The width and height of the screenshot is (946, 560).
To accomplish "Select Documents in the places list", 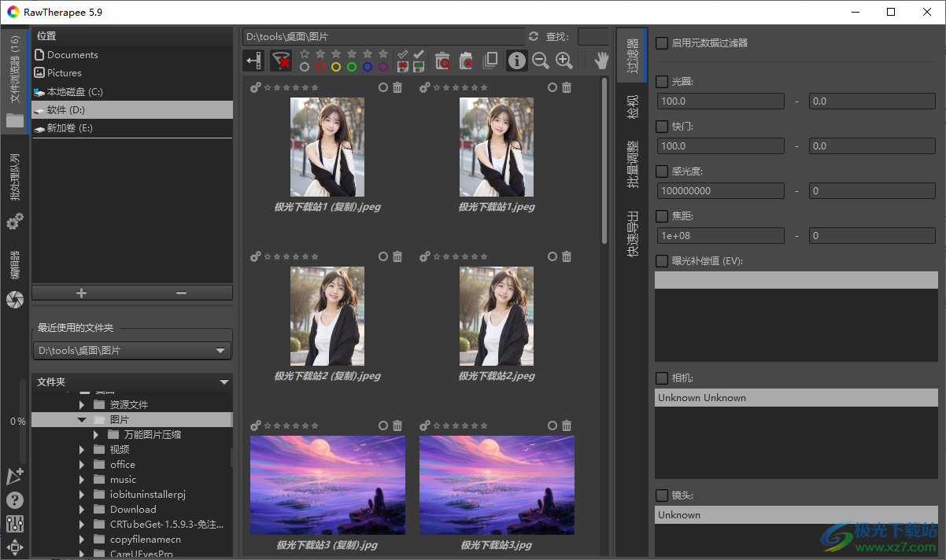I will pos(132,55).
